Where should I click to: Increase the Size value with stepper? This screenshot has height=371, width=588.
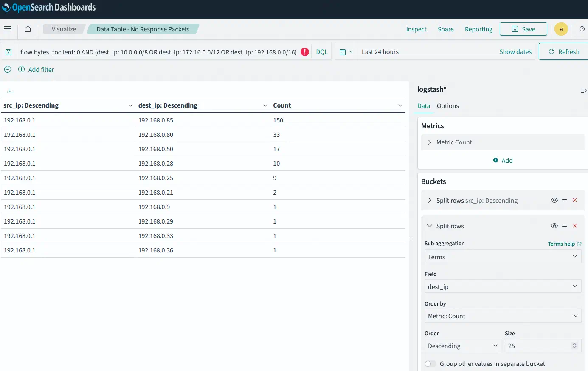point(574,343)
